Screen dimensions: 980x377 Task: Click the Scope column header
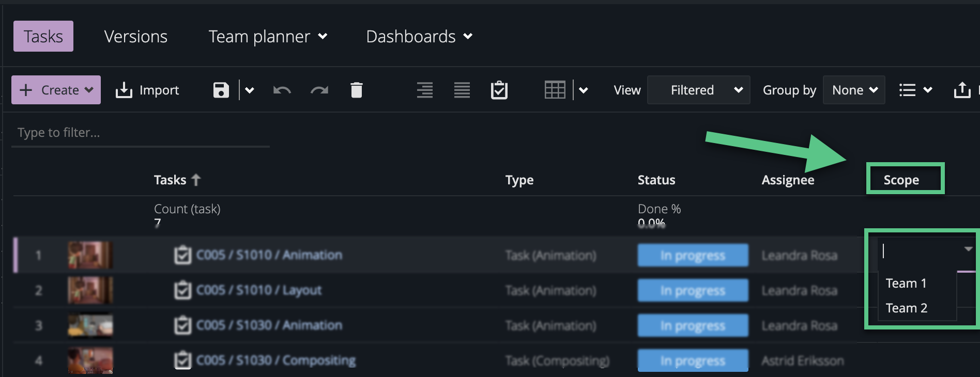click(901, 180)
